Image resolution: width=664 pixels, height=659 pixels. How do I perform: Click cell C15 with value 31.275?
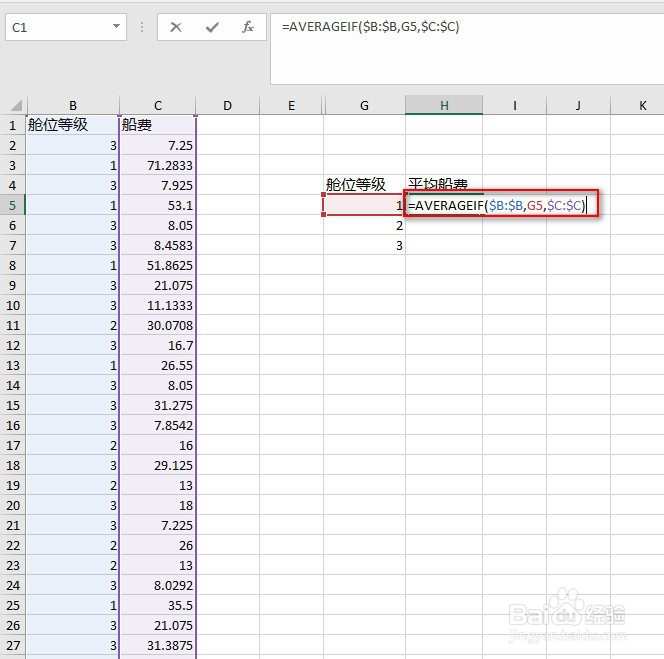pos(158,405)
